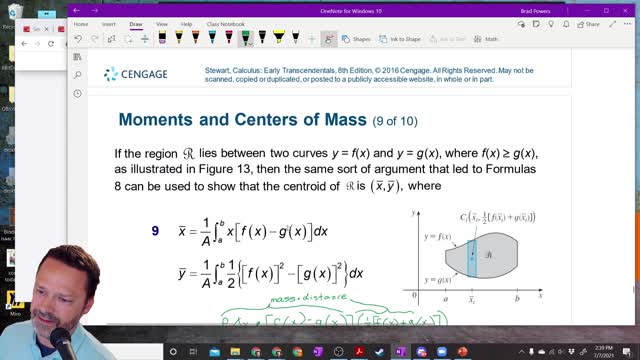Open the Class Notebook tab
Viewport: 640px width, 360px height.
pyautogui.click(x=225, y=24)
